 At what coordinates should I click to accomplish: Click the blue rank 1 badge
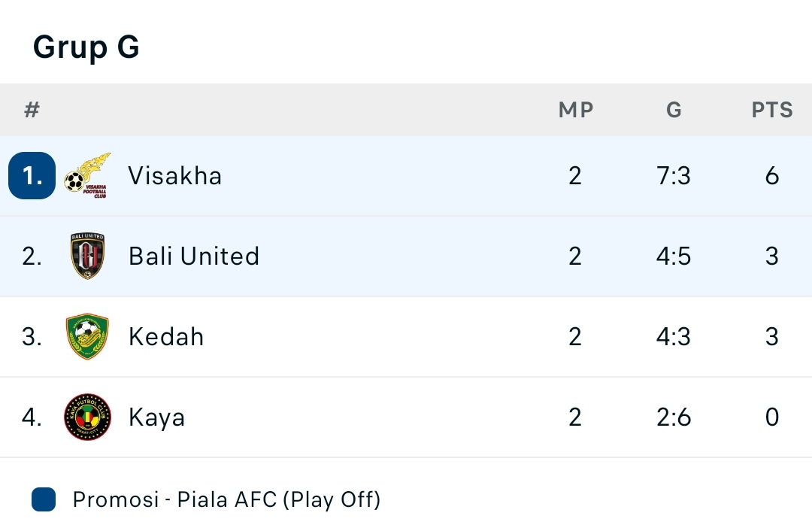pyautogui.click(x=32, y=176)
